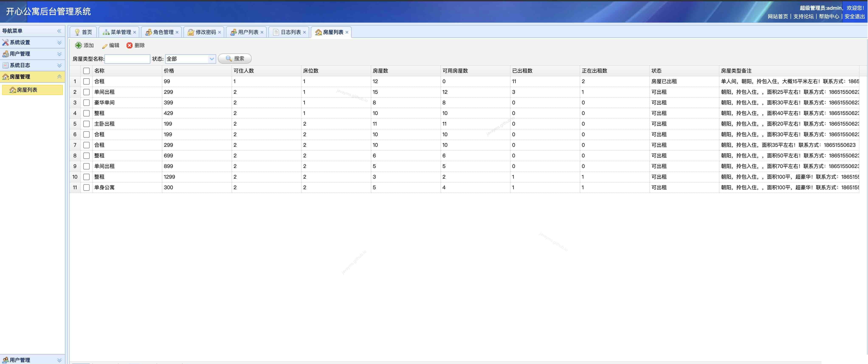868x364 pixels.
Task: Click the 安全退出 link
Action: pyautogui.click(x=854, y=17)
